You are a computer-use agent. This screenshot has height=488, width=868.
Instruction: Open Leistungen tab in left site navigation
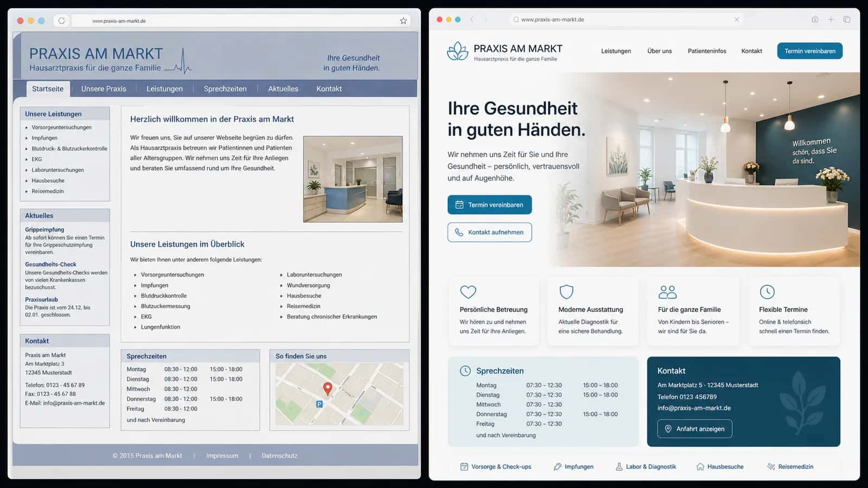[x=164, y=89]
